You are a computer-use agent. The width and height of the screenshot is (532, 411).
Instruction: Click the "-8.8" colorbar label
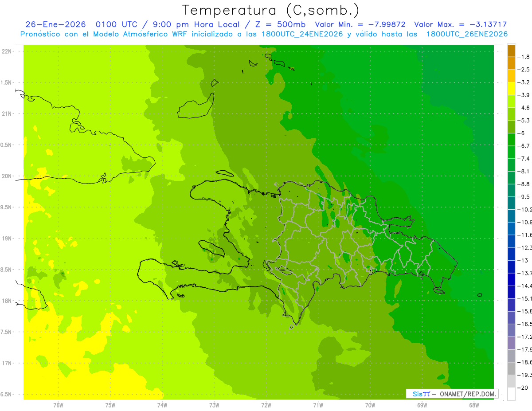[524, 184]
